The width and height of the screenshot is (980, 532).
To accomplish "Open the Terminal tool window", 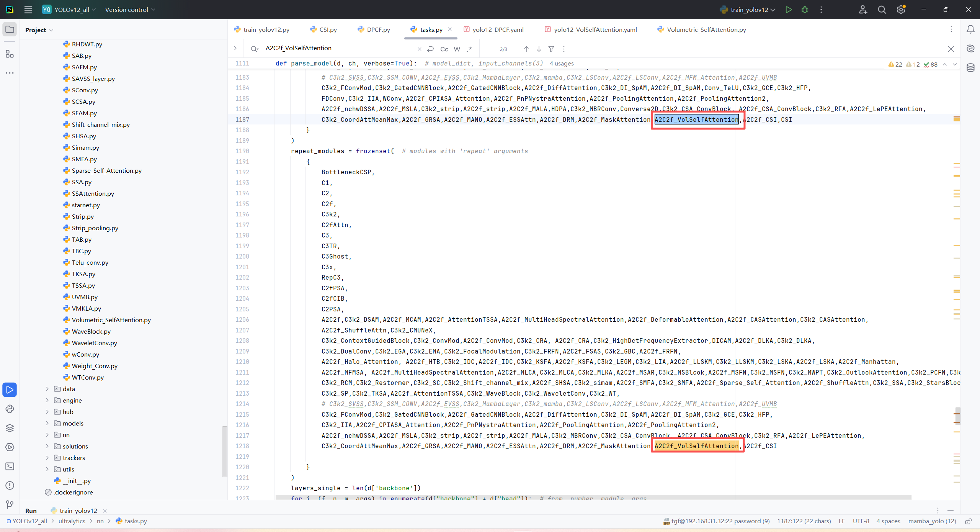I will (x=10, y=466).
